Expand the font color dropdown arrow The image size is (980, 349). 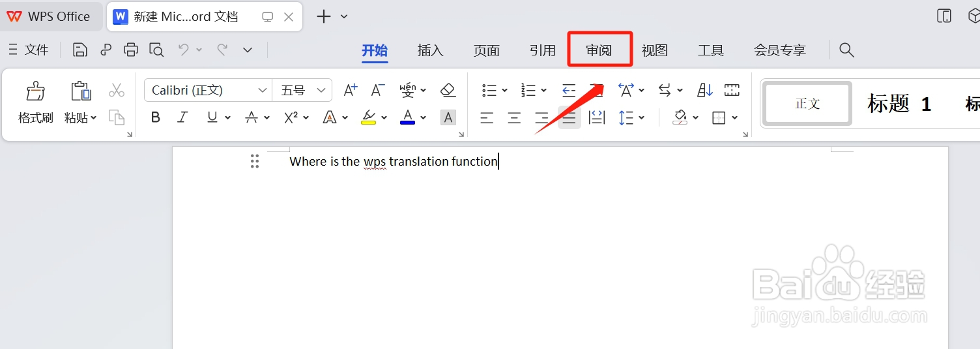click(424, 118)
